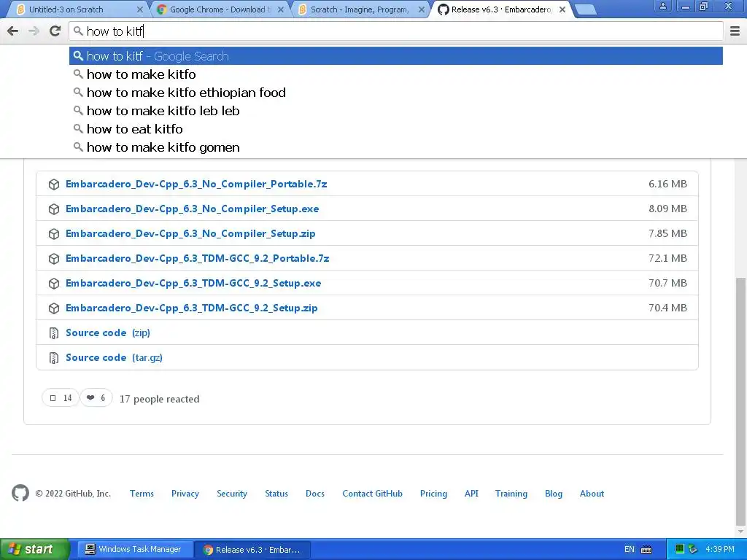The image size is (747, 560).
Task: Click the keyboard icon in the taskbar language bar
Action: click(x=646, y=550)
